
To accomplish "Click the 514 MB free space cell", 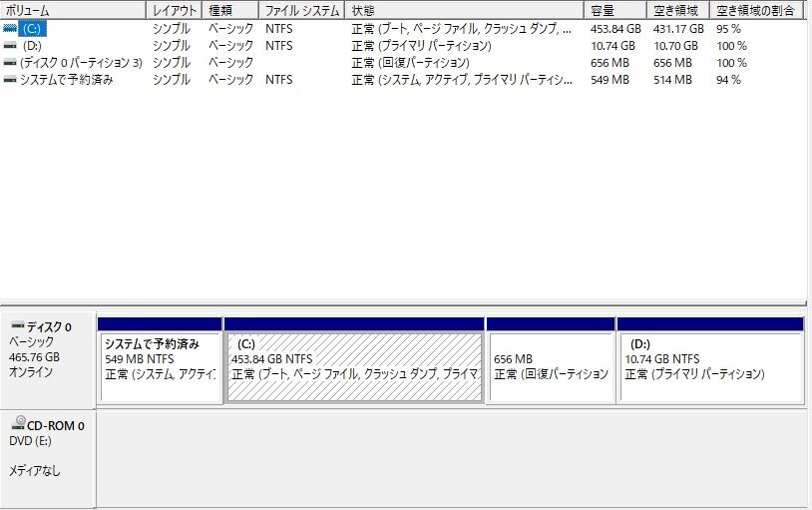I will (x=672, y=80).
